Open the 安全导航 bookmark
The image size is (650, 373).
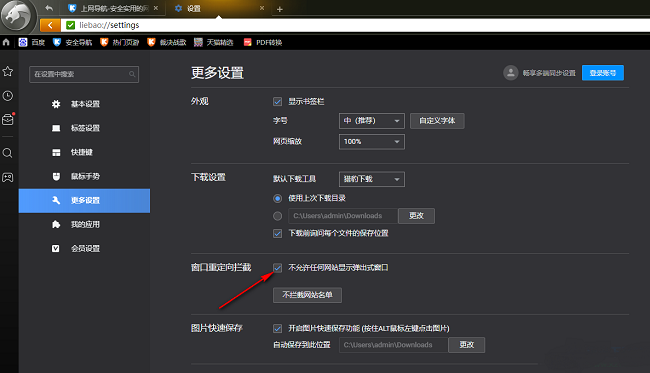click(x=73, y=42)
